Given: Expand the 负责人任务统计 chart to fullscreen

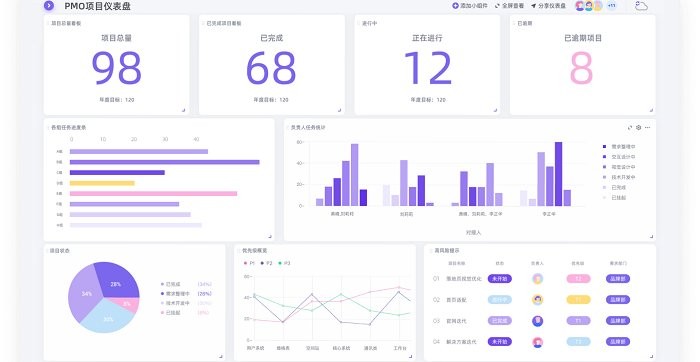Looking at the screenshot, I should point(629,128).
